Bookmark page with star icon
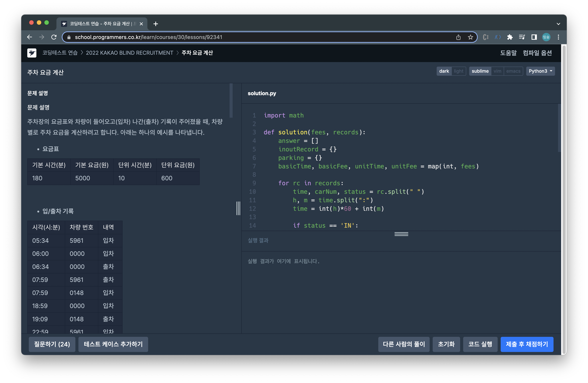The width and height of the screenshot is (588, 383). (x=470, y=37)
